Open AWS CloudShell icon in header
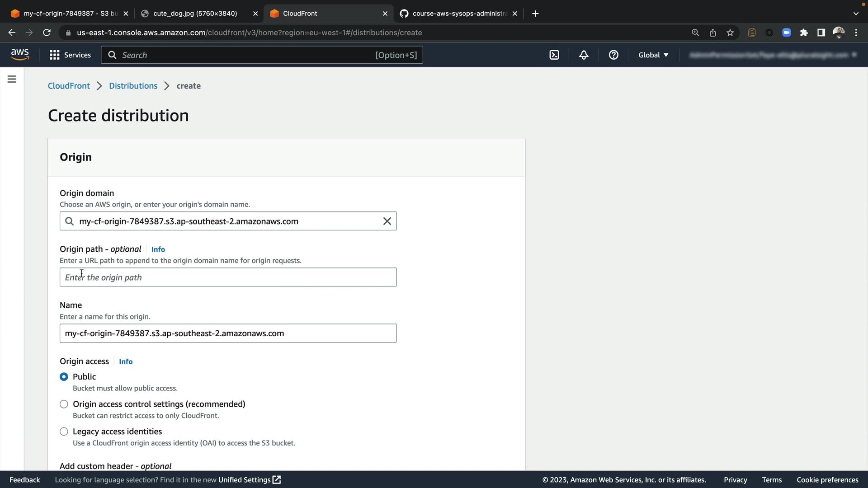The width and height of the screenshot is (868, 488). point(554,55)
